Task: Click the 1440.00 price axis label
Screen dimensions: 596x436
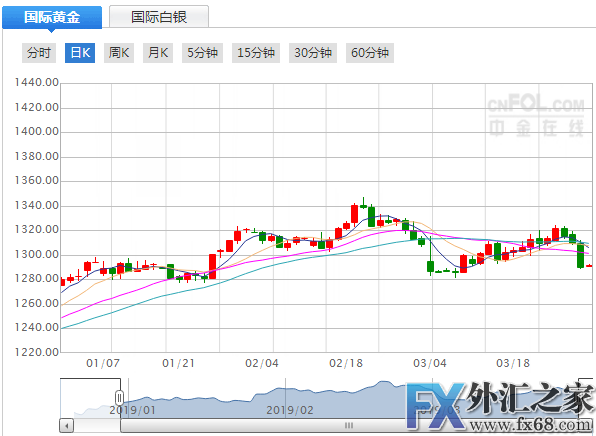Action: click(x=36, y=82)
